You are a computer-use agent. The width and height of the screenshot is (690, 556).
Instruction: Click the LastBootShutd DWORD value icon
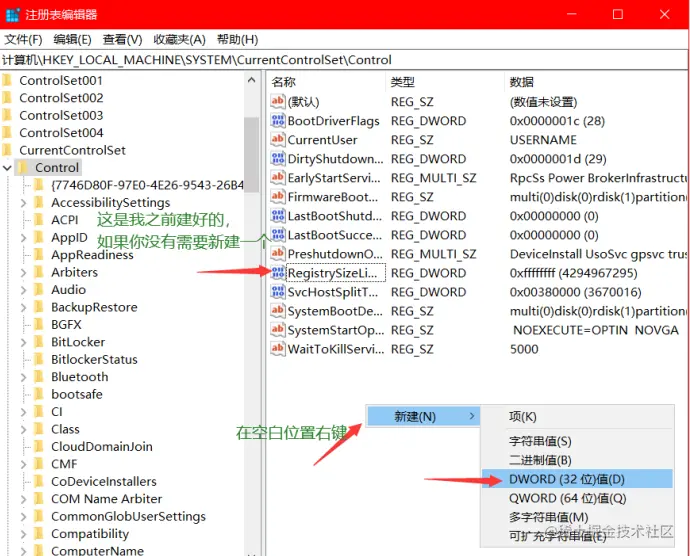pyautogui.click(x=278, y=216)
